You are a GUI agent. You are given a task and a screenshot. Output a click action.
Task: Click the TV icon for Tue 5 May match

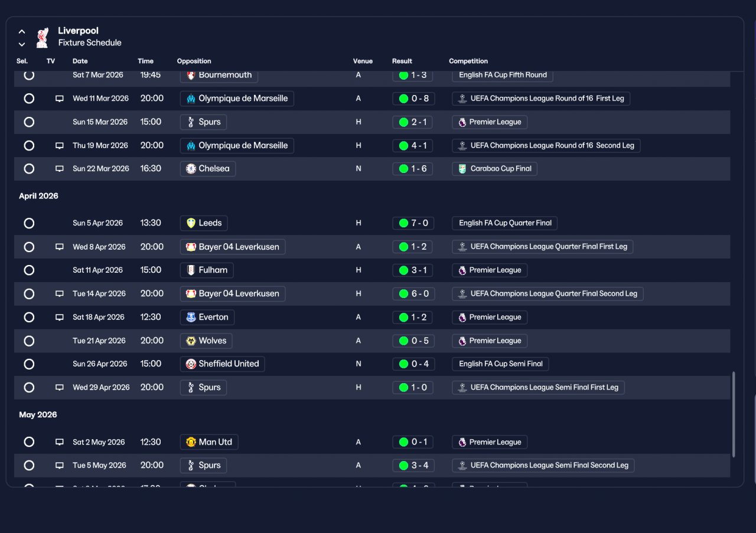pos(59,466)
